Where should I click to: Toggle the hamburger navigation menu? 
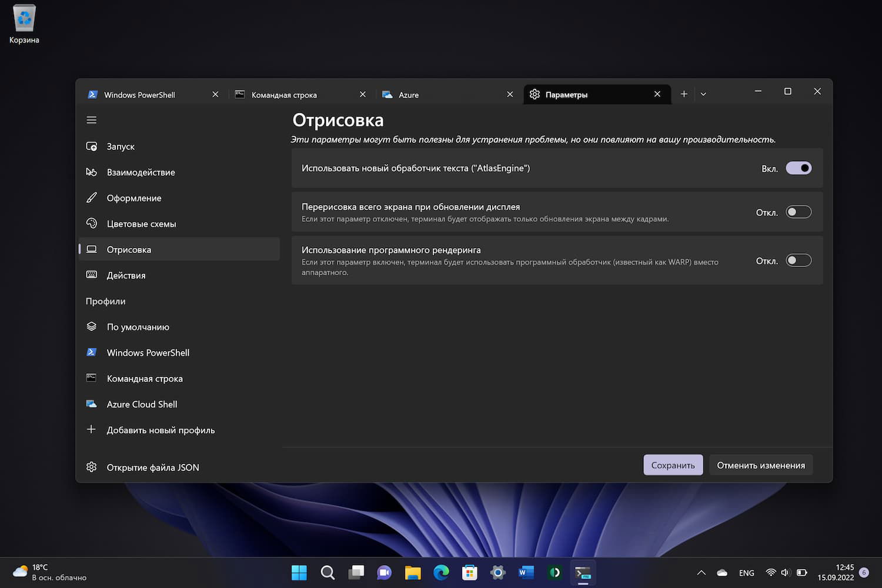tap(91, 120)
